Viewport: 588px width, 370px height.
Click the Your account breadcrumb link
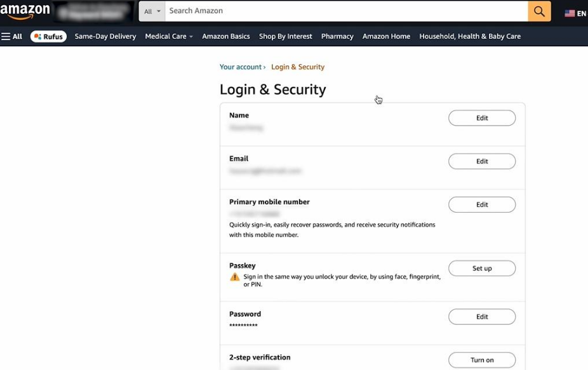(x=241, y=67)
